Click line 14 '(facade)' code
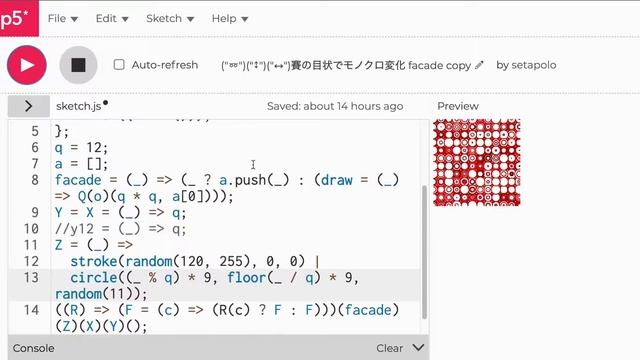The height and width of the screenshot is (360, 640). click(368, 310)
